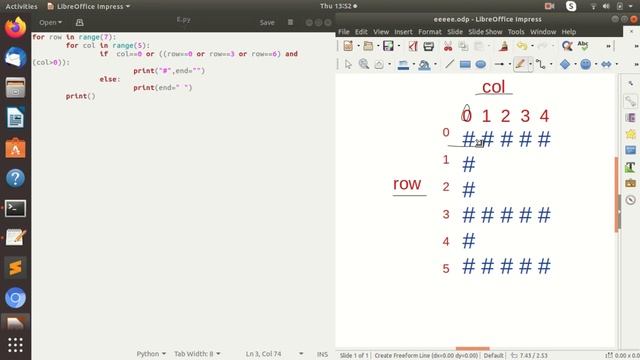Click the Zoom and Pan magnifier tool
Viewport: 640px width, 360px height.
point(364,64)
